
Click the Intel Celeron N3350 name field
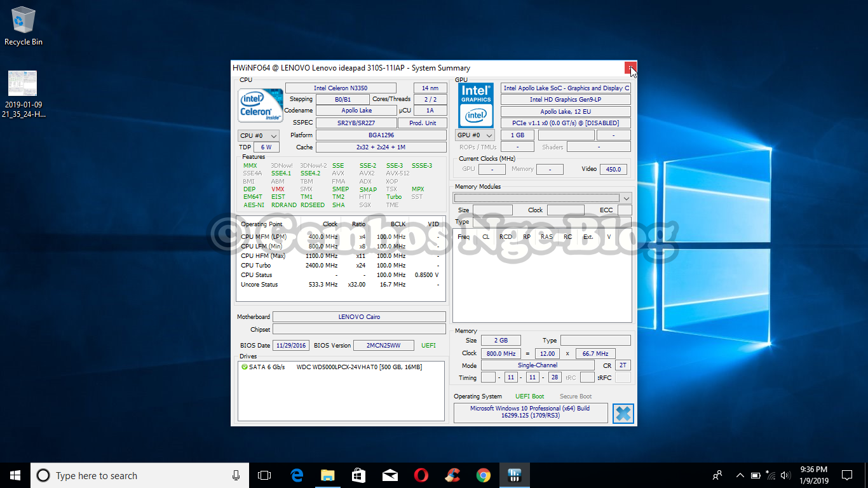tap(341, 88)
